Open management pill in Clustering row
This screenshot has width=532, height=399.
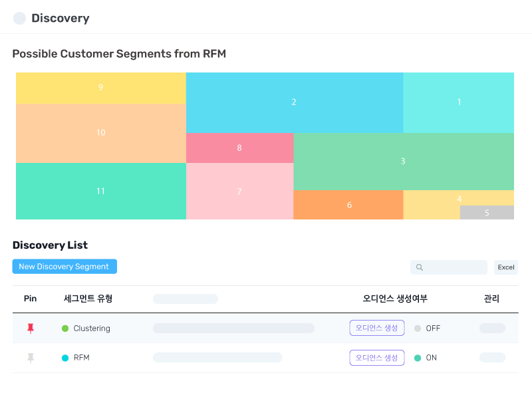492,329
